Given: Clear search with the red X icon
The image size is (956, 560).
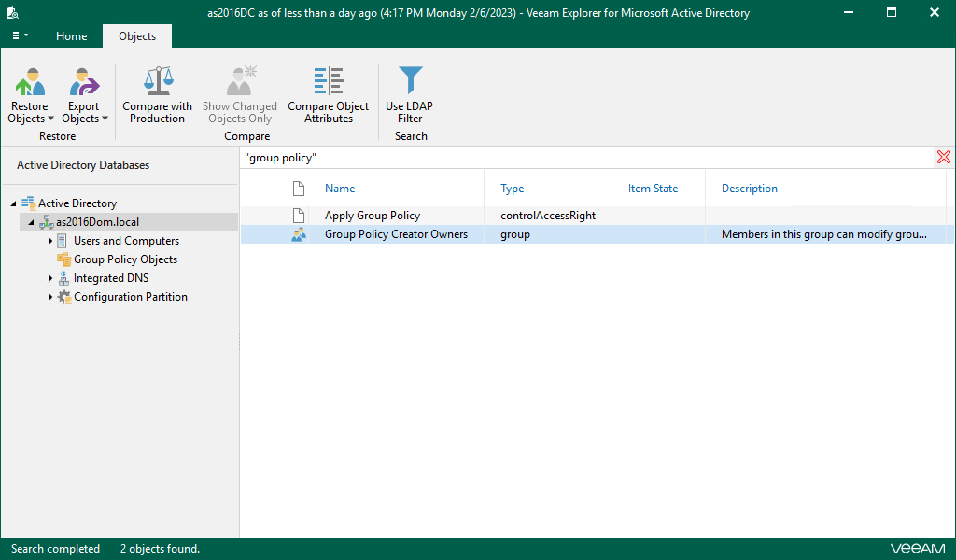Looking at the screenshot, I should click(x=943, y=158).
